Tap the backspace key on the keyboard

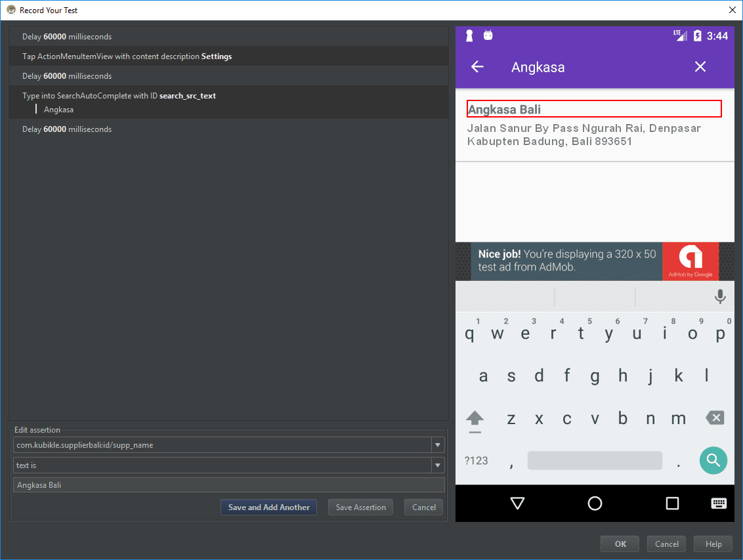(x=714, y=418)
